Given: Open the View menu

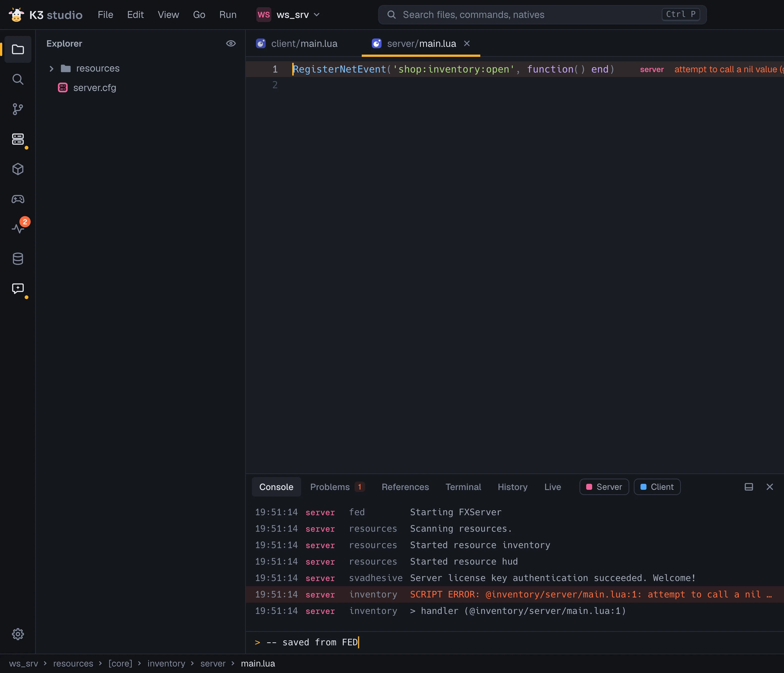Looking at the screenshot, I should 168,15.
